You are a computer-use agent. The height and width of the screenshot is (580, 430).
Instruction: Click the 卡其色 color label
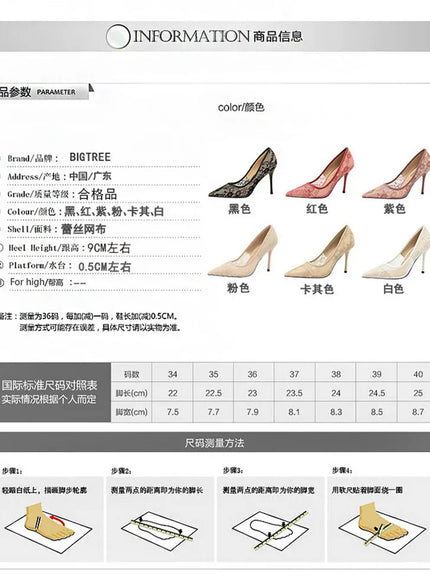tap(317, 289)
